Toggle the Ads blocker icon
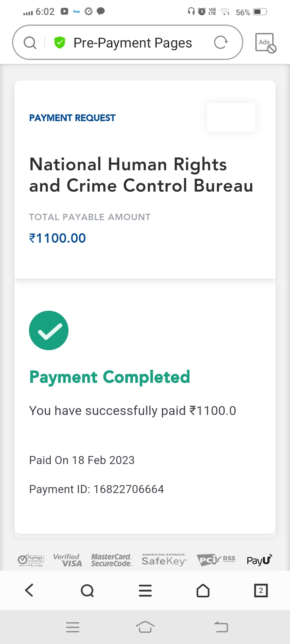290x644 pixels. pos(265,43)
